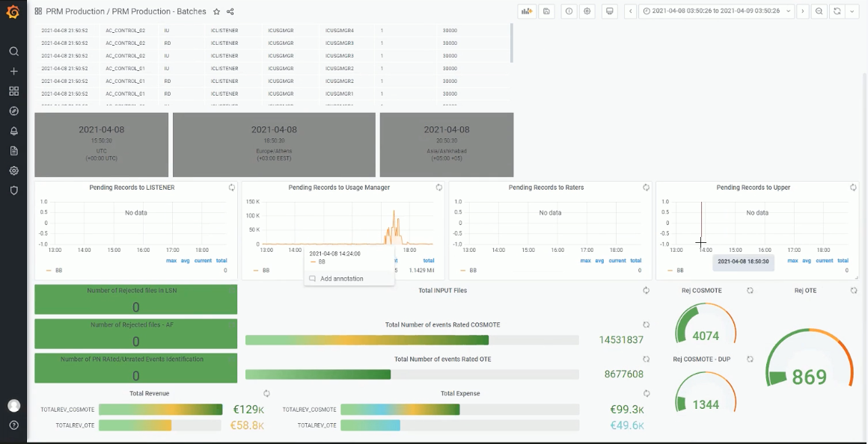Sort by total in the Usage Manager legend
This screenshot has width=868, height=444.
[428, 260]
